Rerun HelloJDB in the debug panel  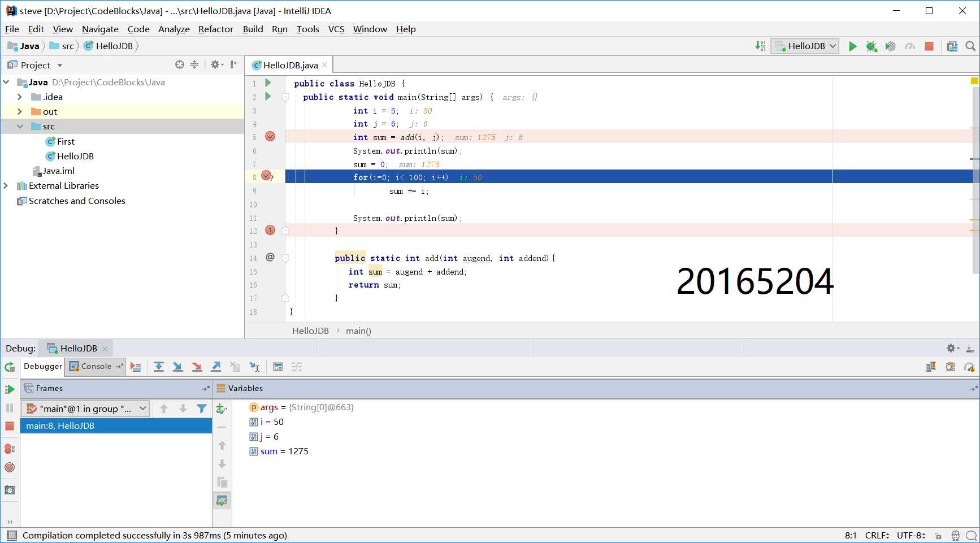coord(10,367)
